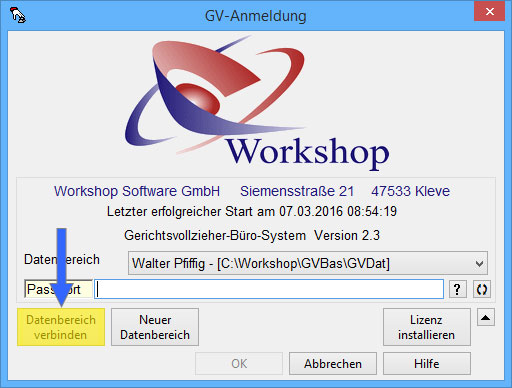Click the '47533 Kleve' text
This screenshot has height=388, width=512.
pyautogui.click(x=411, y=191)
